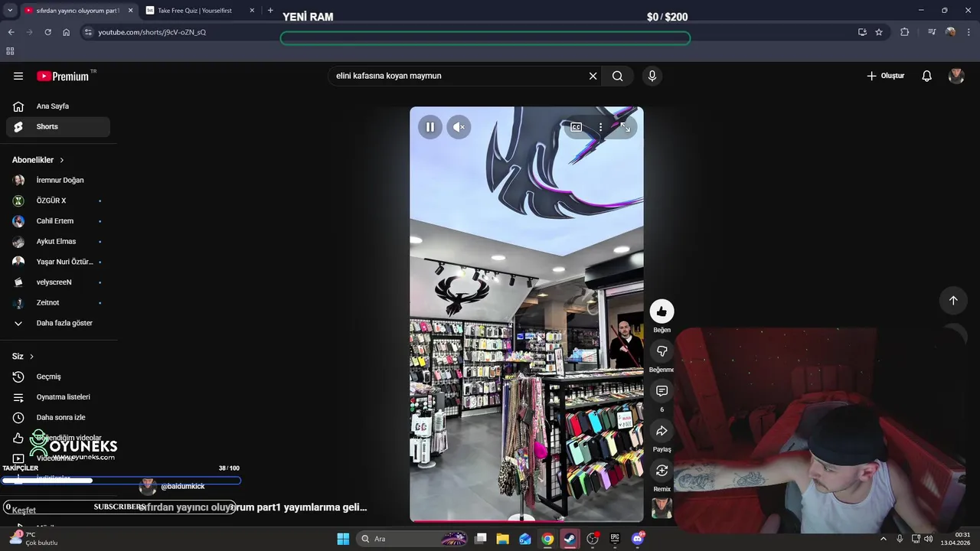
Task: Open the Chrome profile avatar
Action: (x=950, y=32)
